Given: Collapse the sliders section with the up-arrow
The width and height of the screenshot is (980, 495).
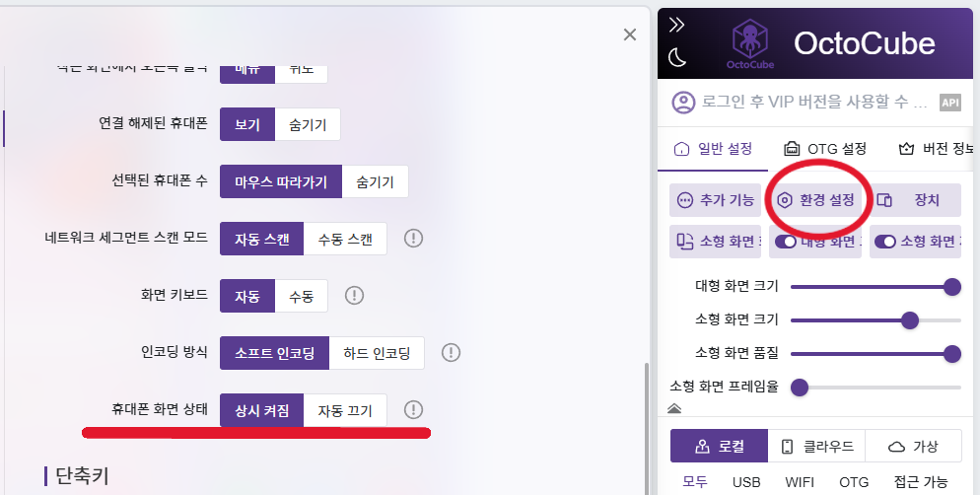Looking at the screenshot, I should click(675, 408).
